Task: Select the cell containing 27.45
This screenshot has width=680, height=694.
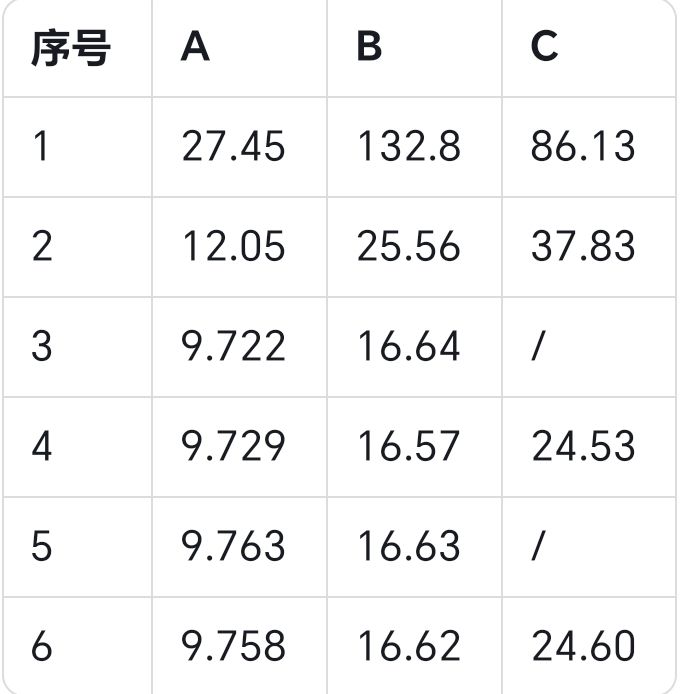Action: (233, 147)
